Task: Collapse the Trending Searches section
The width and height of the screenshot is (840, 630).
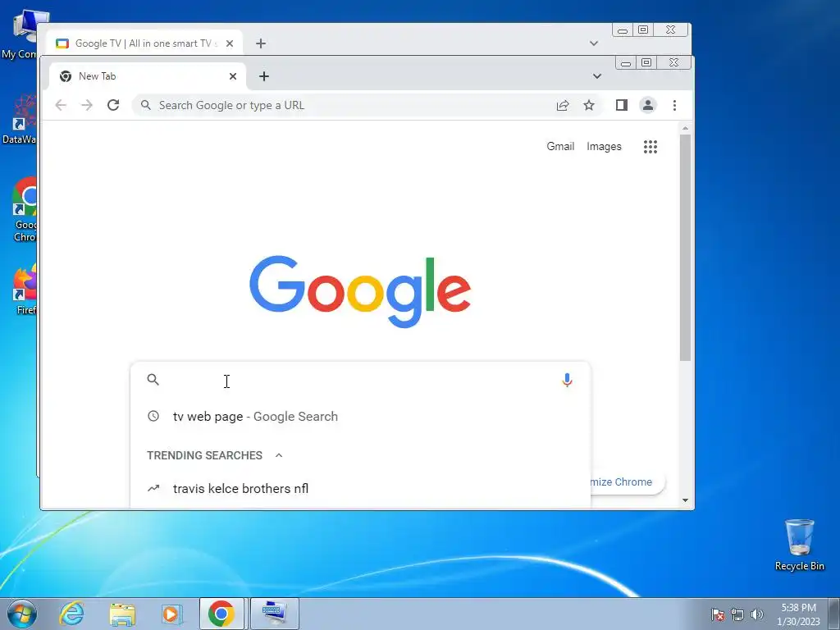Action: tap(279, 455)
